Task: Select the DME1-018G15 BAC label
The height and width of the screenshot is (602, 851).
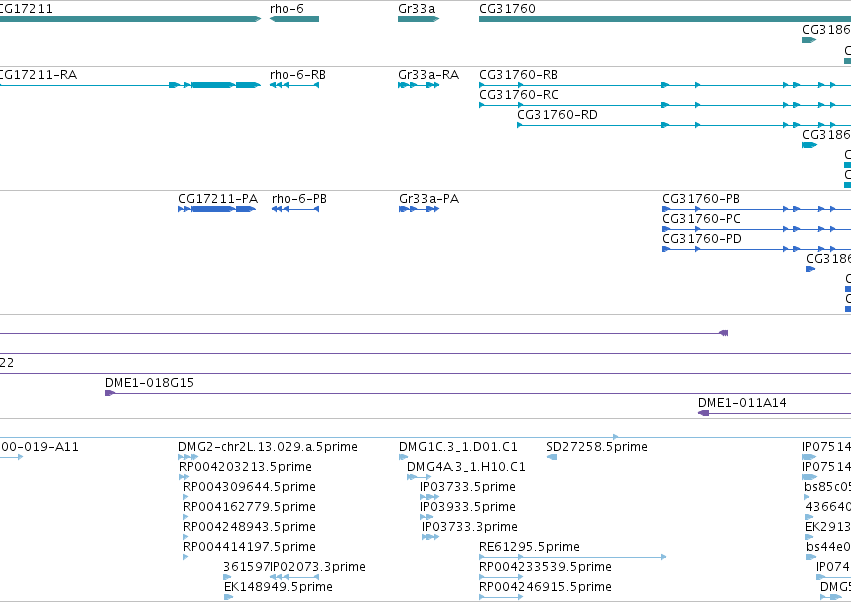Action: coord(149,383)
